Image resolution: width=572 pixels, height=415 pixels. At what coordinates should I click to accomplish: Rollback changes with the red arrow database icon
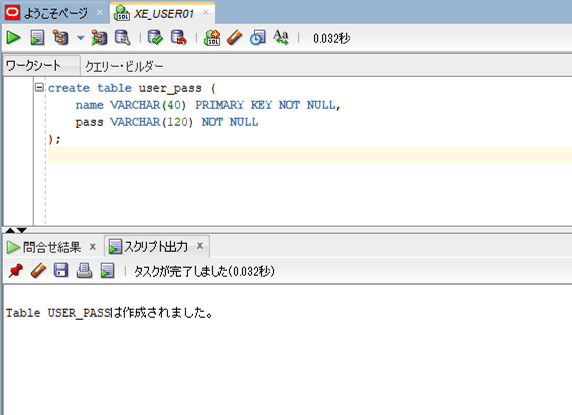click(x=178, y=38)
